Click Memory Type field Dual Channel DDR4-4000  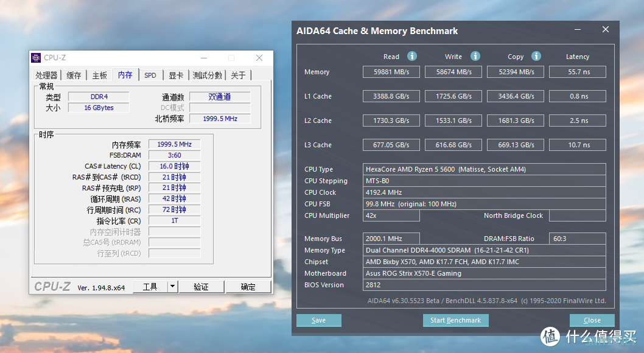485,250
